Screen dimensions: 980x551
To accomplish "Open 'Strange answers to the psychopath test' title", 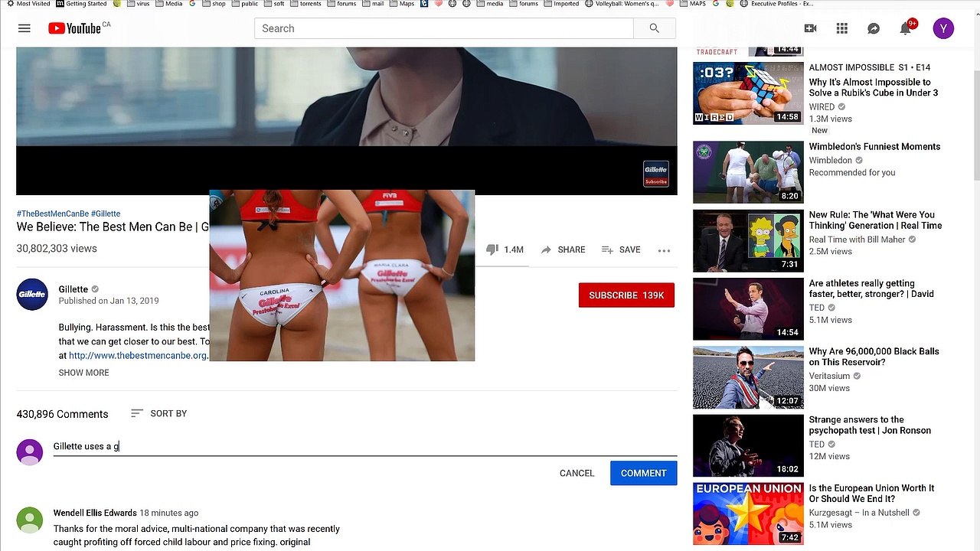I will click(x=870, y=425).
